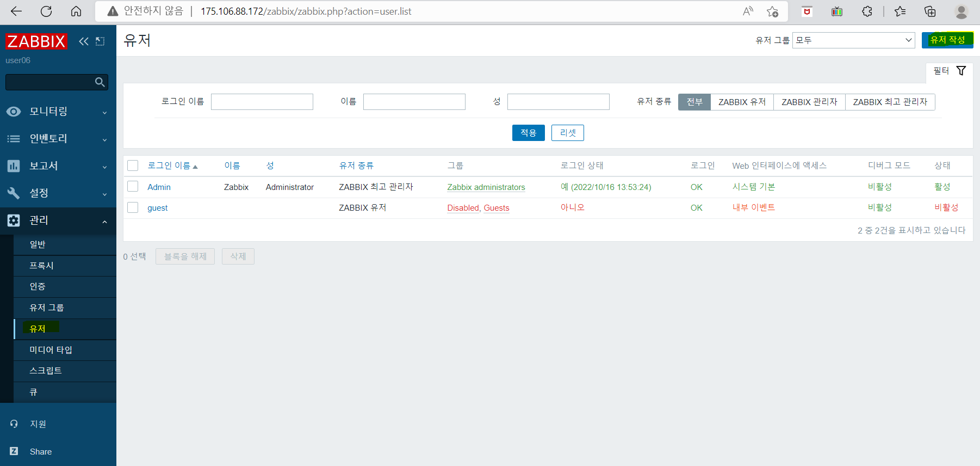
Task: Open 유저 submenu item
Action: click(x=65, y=329)
